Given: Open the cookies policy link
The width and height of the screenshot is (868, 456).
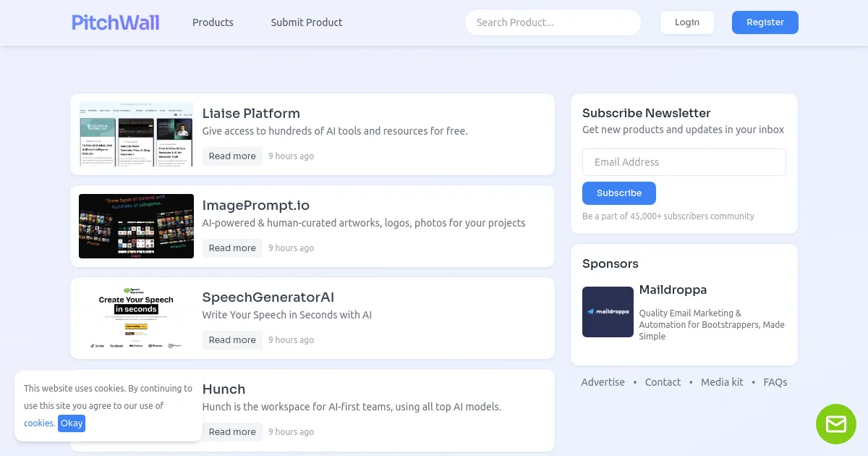Looking at the screenshot, I should point(38,423).
